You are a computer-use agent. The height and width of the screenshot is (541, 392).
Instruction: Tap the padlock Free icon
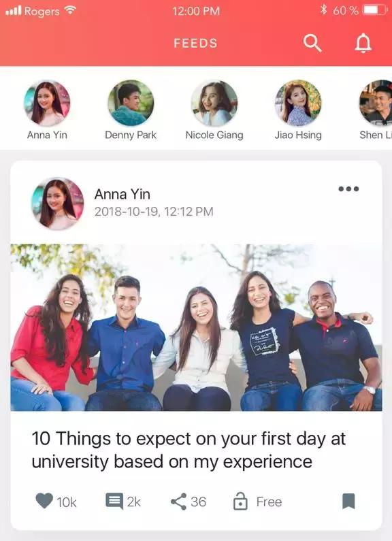coord(240,502)
